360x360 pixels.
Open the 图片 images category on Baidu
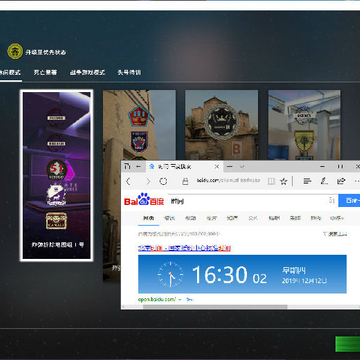(211, 218)
